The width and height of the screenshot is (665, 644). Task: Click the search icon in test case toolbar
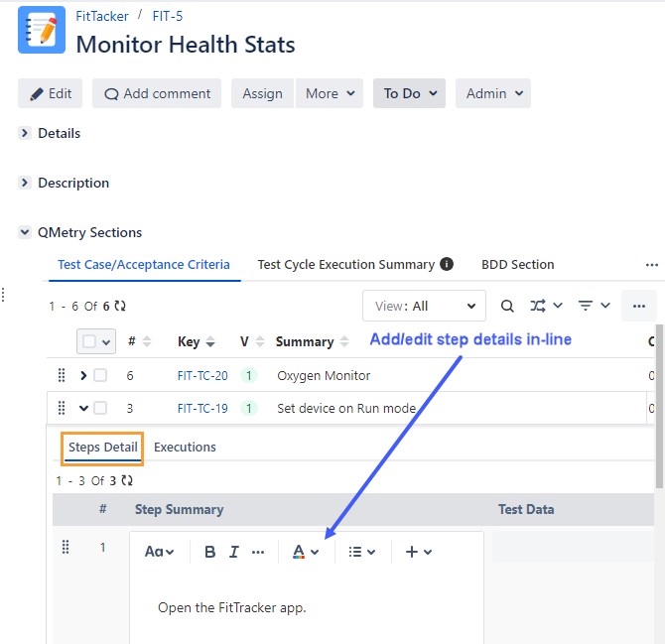pyautogui.click(x=507, y=306)
